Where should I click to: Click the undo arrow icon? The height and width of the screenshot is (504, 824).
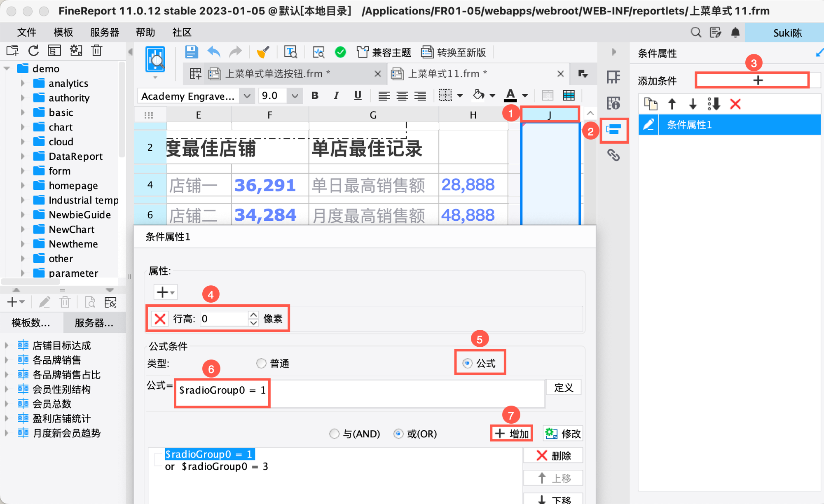[x=214, y=52]
